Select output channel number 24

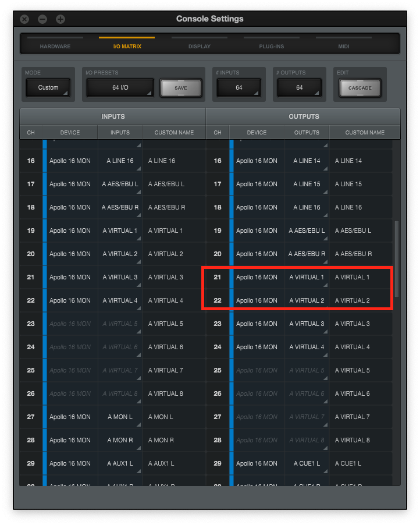click(x=218, y=347)
